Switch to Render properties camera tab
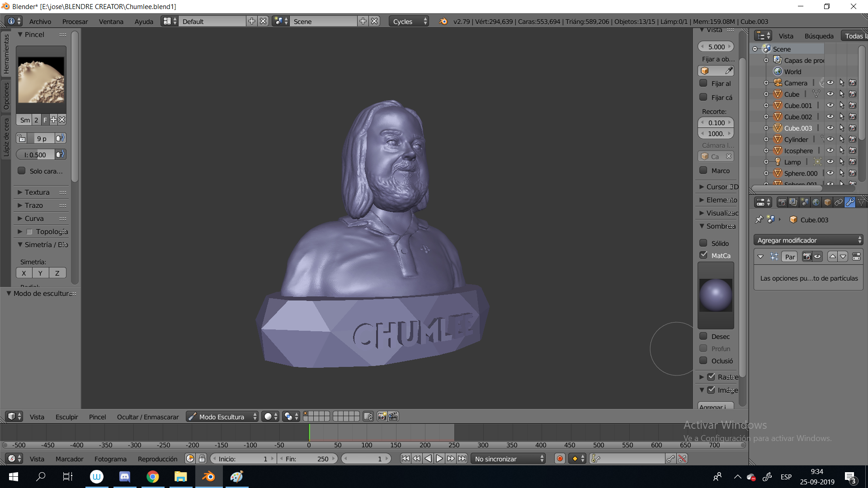The height and width of the screenshot is (488, 868). point(782,202)
